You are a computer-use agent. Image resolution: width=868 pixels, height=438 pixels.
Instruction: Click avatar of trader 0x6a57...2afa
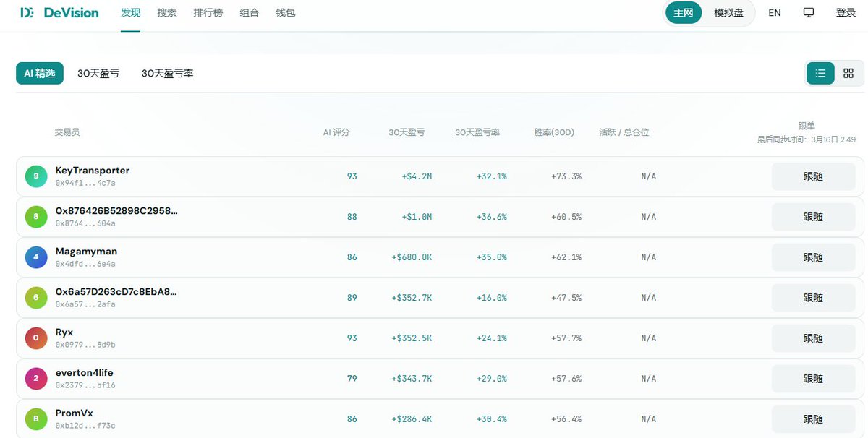(36, 298)
